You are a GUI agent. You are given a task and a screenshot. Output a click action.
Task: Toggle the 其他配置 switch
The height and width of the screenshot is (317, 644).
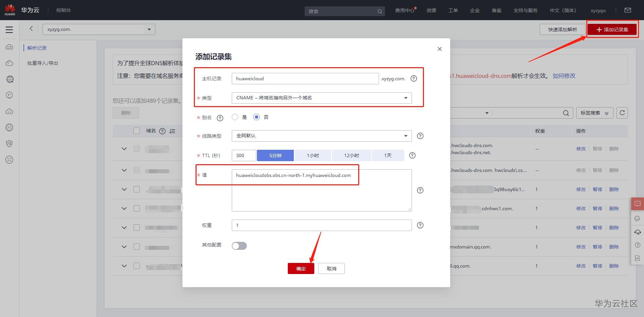[239, 246]
